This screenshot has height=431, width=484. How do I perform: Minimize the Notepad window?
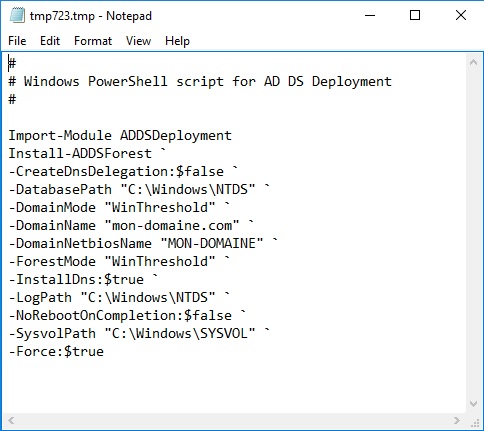[x=370, y=15]
